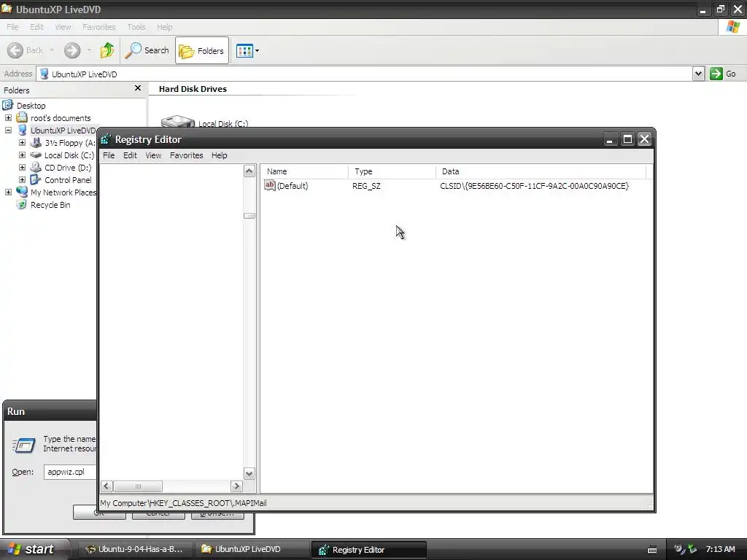
Task: Open Registry Editor Edit menu
Action: click(x=130, y=155)
